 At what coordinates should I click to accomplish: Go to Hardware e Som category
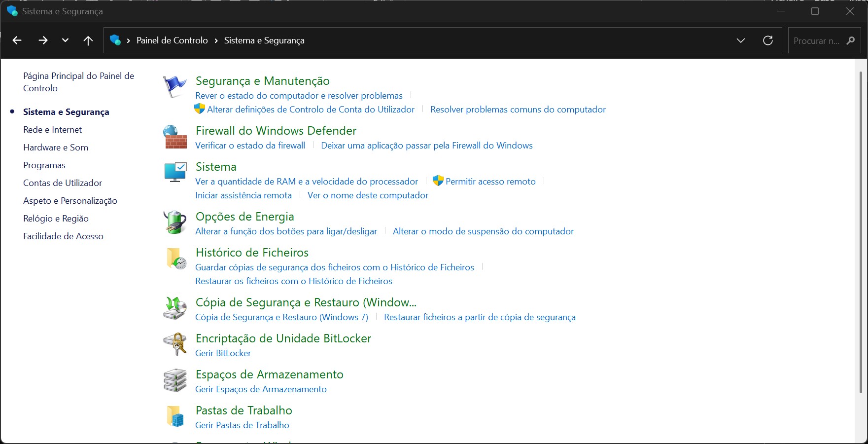tap(56, 148)
